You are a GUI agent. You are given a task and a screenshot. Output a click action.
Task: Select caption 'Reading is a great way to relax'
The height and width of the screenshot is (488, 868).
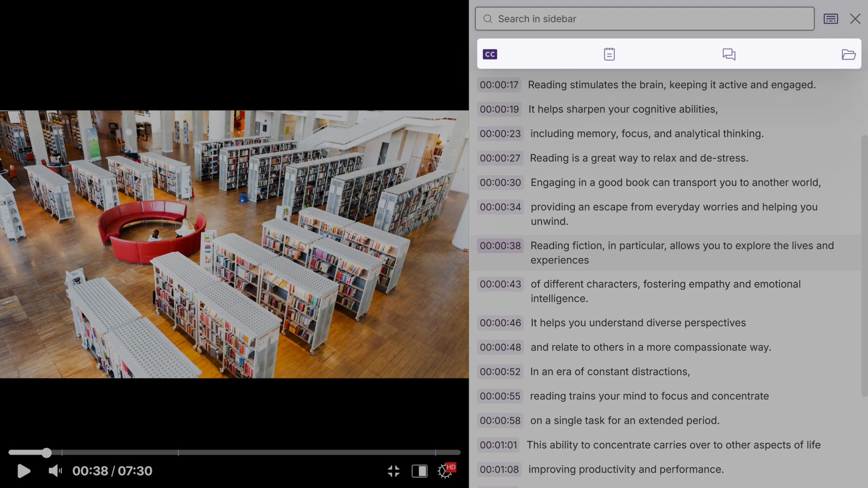coord(639,158)
